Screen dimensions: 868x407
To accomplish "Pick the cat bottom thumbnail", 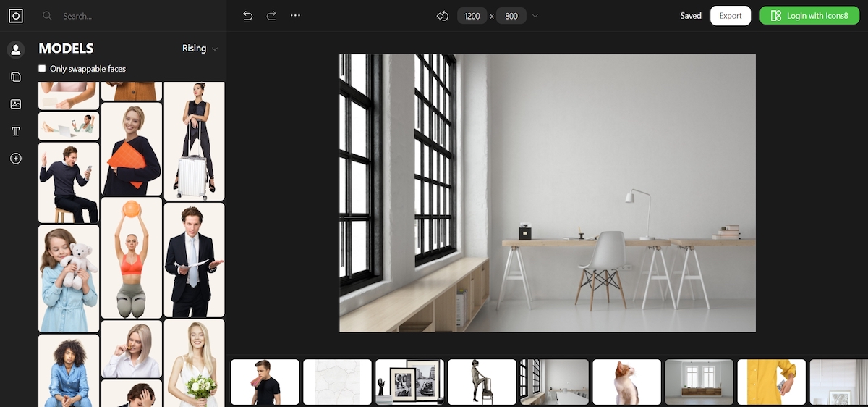I will click(626, 382).
